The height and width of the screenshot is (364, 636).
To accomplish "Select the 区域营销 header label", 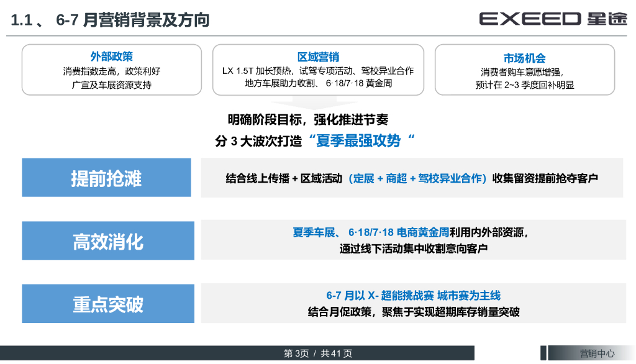I will (x=318, y=55).
